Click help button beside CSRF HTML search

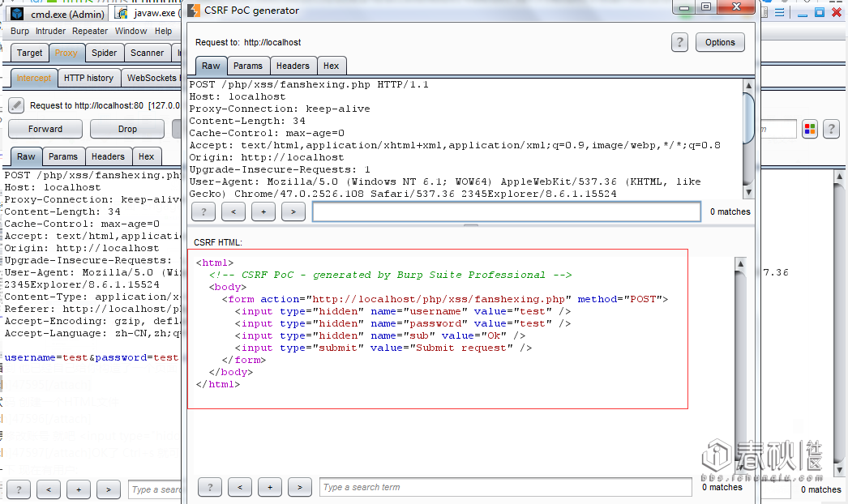(210, 487)
